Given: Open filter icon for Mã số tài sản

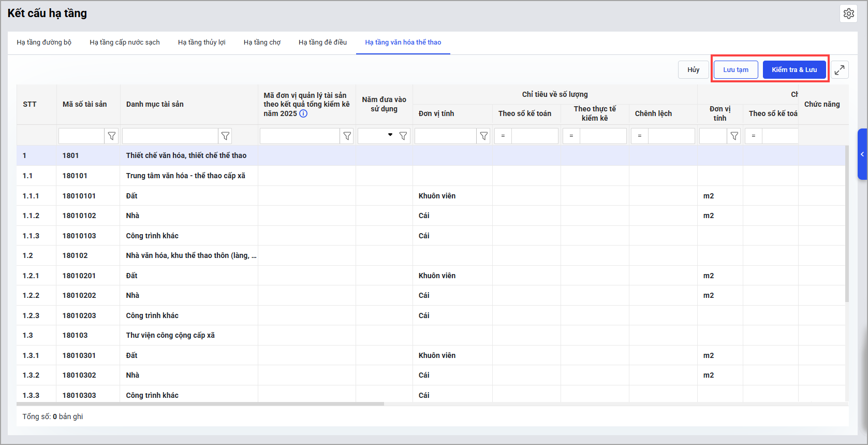Looking at the screenshot, I should (x=112, y=136).
